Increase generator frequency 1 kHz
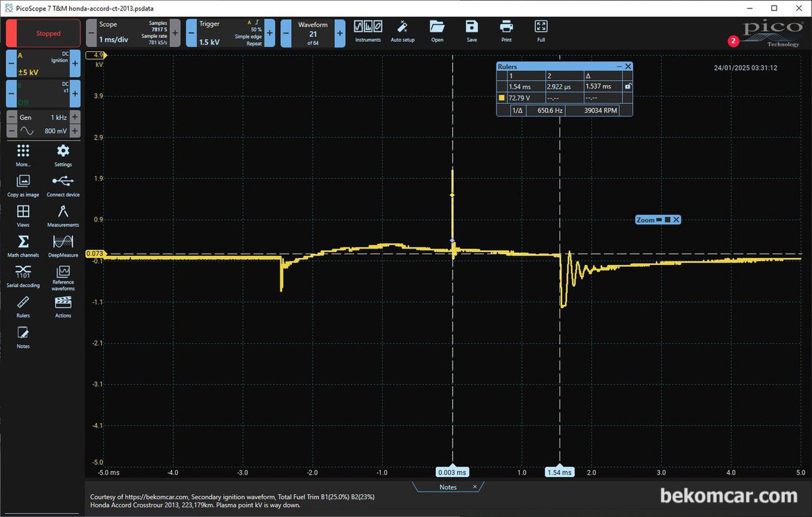Screen dimensions: 812x517 point(75,117)
